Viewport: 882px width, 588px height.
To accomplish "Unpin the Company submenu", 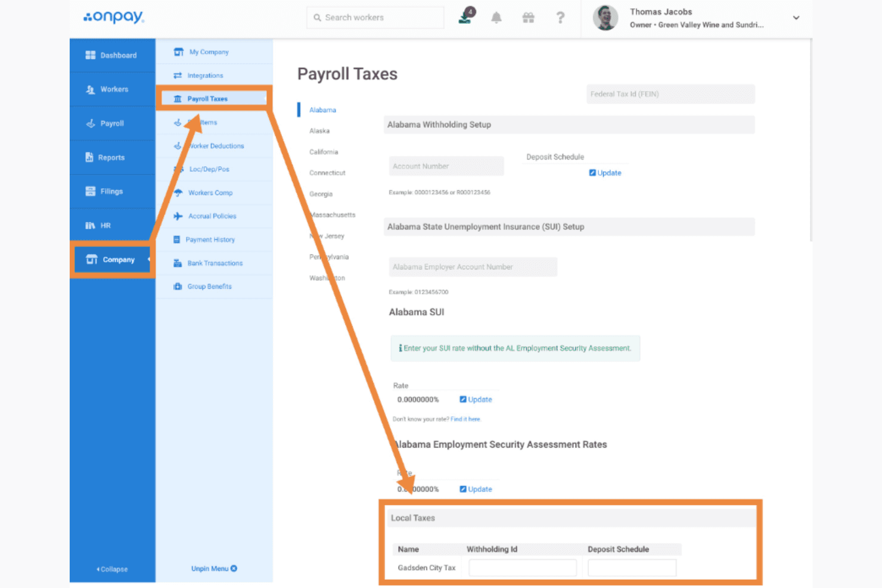I will pos(214,569).
